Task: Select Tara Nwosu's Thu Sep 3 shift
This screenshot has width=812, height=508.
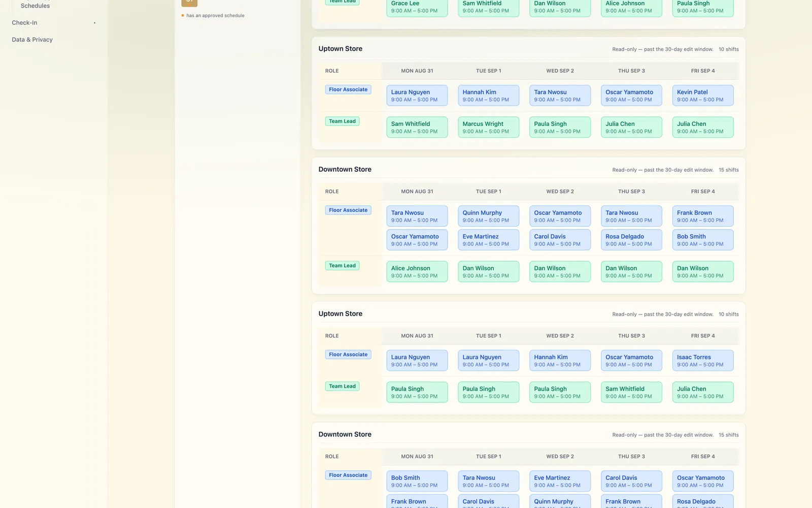Action: 631,216
